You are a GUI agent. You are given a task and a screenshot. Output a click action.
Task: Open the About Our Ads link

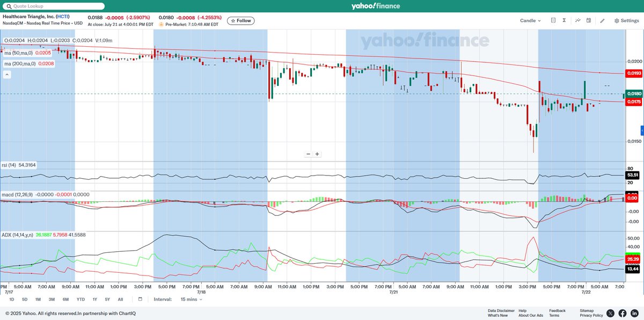tap(531, 315)
